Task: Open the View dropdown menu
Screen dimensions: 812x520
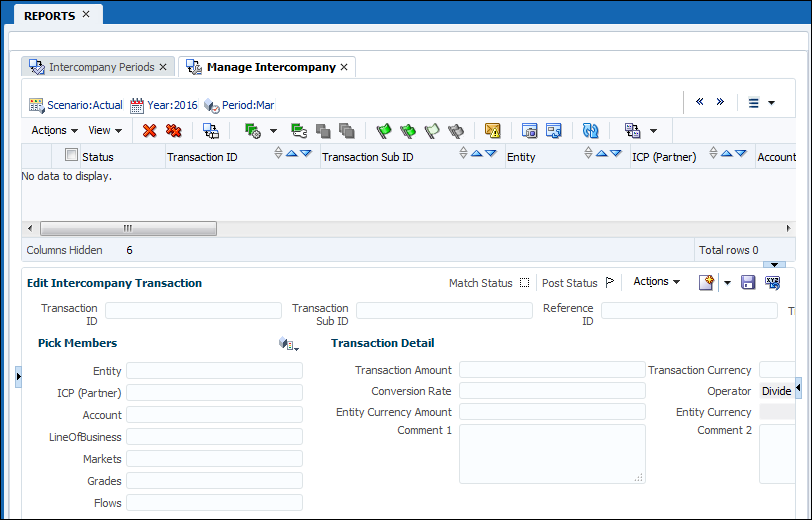Action: [x=105, y=131]
